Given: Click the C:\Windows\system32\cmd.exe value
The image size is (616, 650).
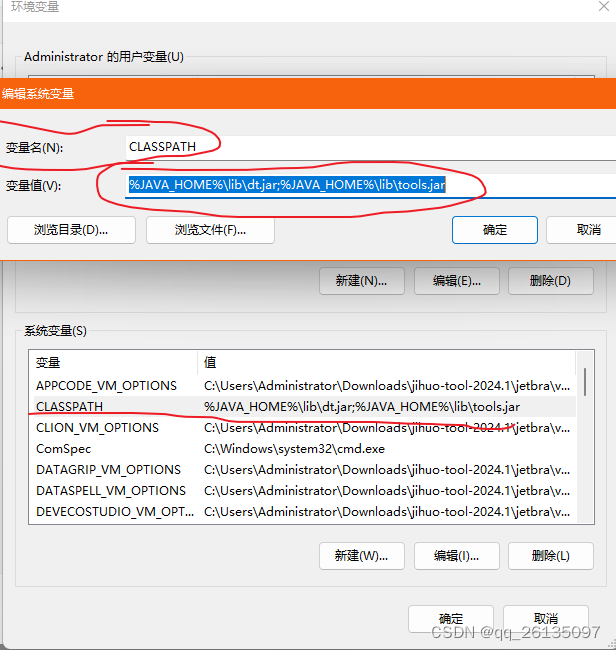Looking at the screenshot, I should [x=294, y=449].
